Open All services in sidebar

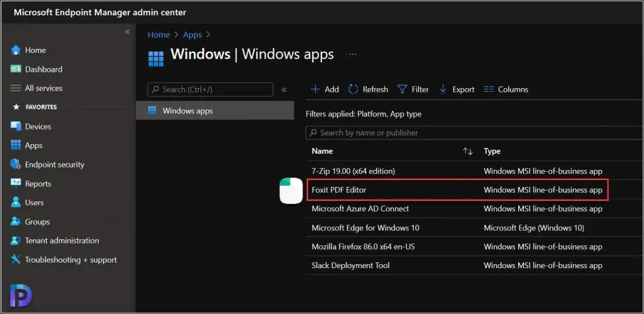[x=44, y=88]
